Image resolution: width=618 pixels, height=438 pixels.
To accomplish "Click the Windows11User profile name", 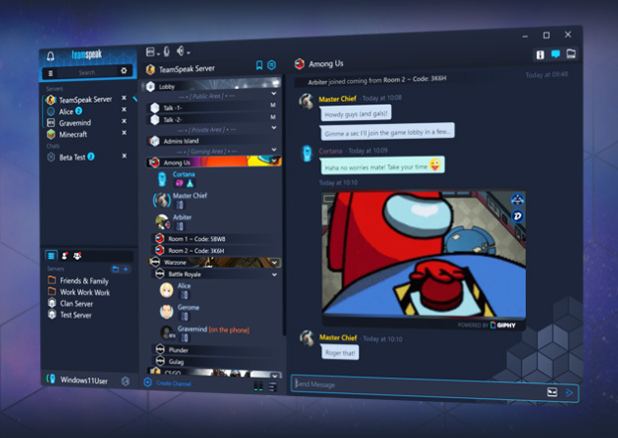I will point(84,380).
